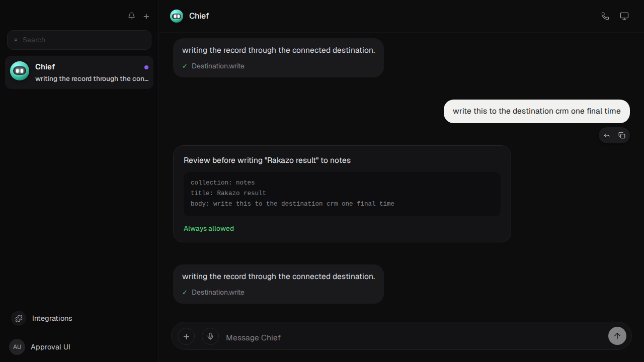Viewport: 644px width, 362px height.
Task: Open Approval UI account menu
Action: tap(40, 347)
